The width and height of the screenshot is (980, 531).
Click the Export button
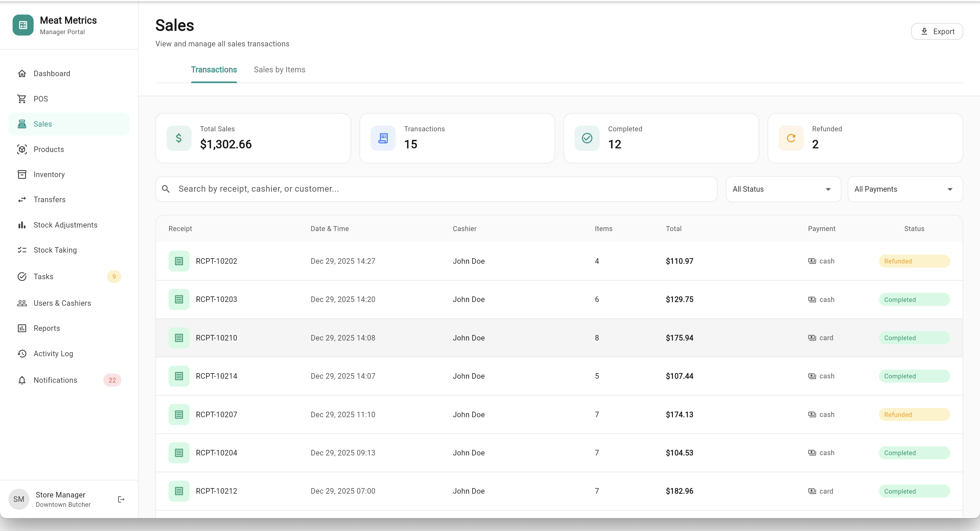[x=937, y=31]
